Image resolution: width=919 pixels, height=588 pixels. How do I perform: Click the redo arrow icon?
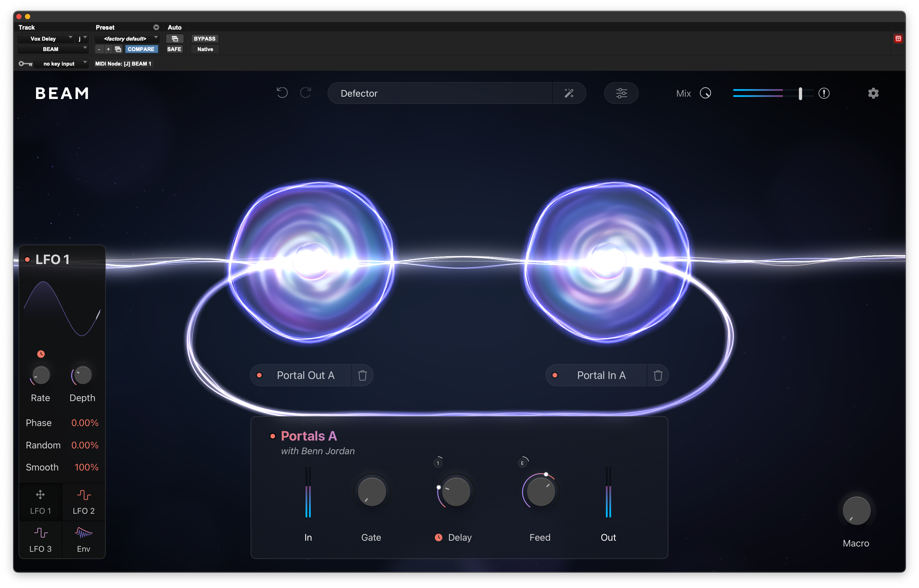click(x=306, y=93)
